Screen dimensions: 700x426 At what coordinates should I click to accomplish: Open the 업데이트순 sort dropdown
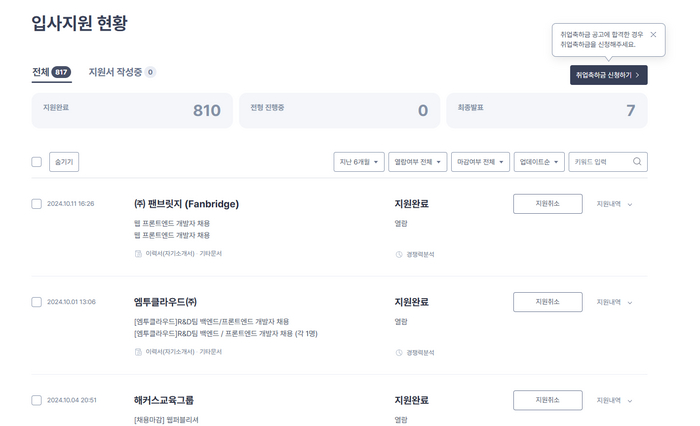tap(539, 162)
